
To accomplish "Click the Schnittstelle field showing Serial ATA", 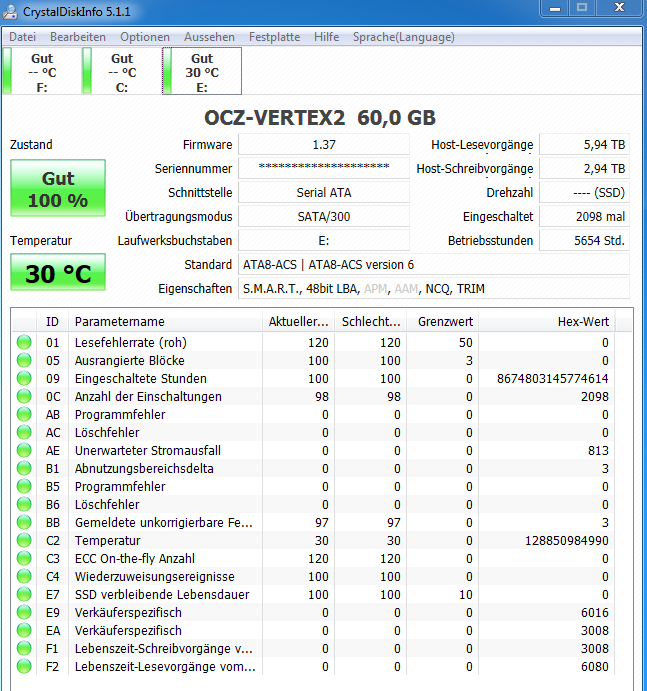I will (324, 193).
